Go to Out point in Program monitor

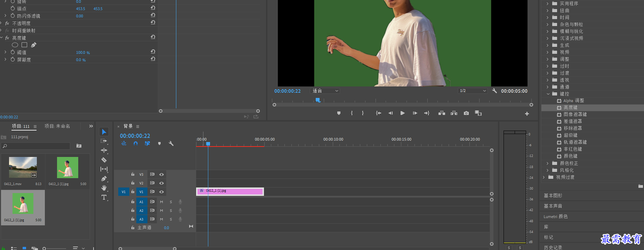pos(427,113)
